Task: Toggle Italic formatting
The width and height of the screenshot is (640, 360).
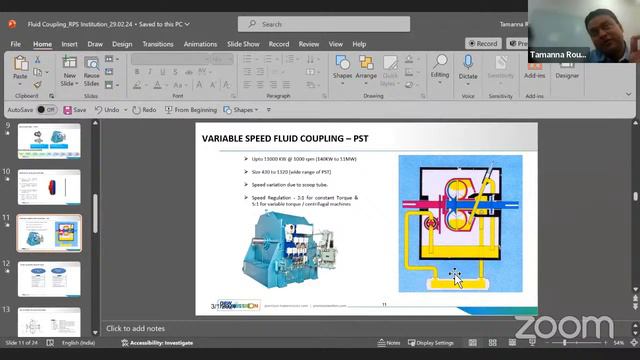Action: (x=149, y=72)
